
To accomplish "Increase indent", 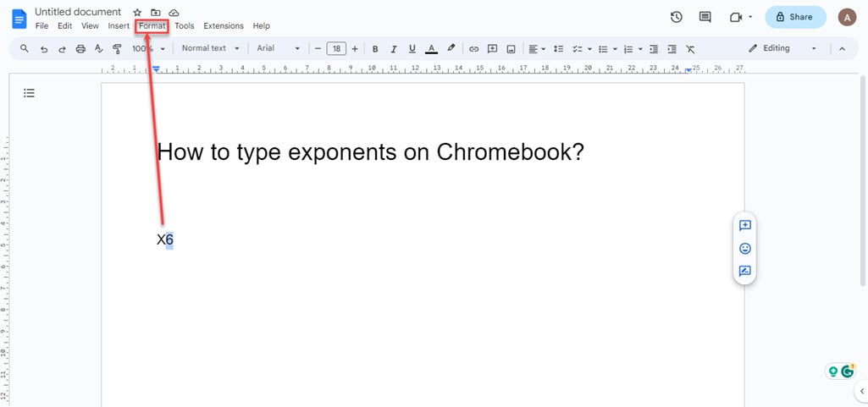I will click(672, 49).
